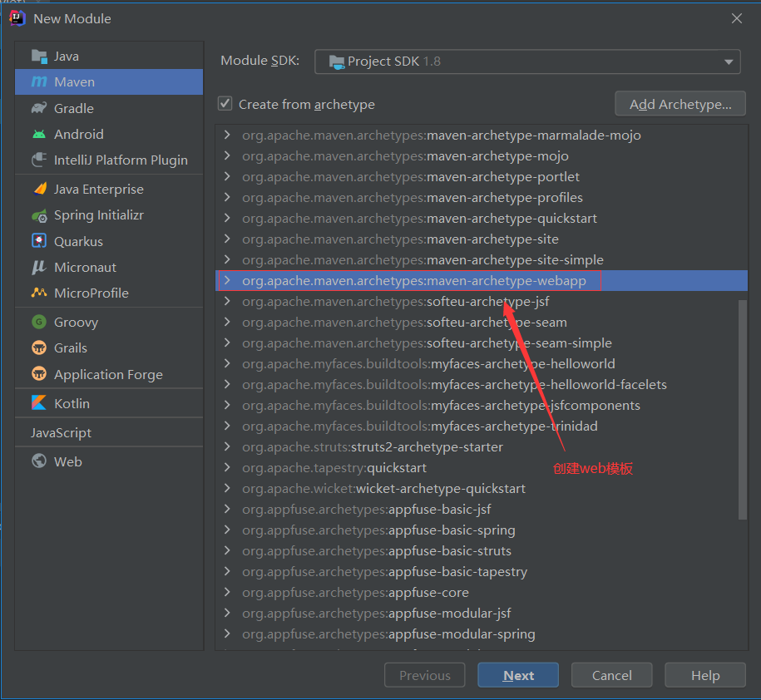
Task: Expand the softeu-archetype-jsf node
Action: click(227, 301)
